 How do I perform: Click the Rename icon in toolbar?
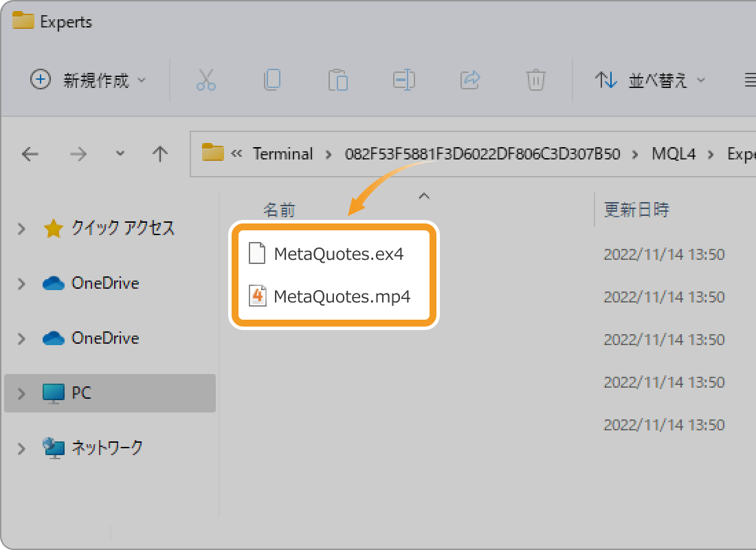[403, 80]
